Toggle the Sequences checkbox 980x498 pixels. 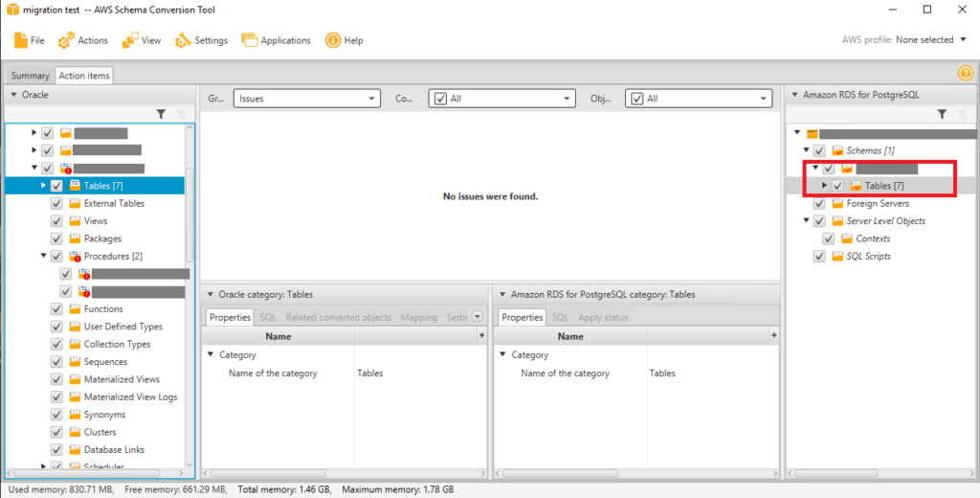coord(56,362)
